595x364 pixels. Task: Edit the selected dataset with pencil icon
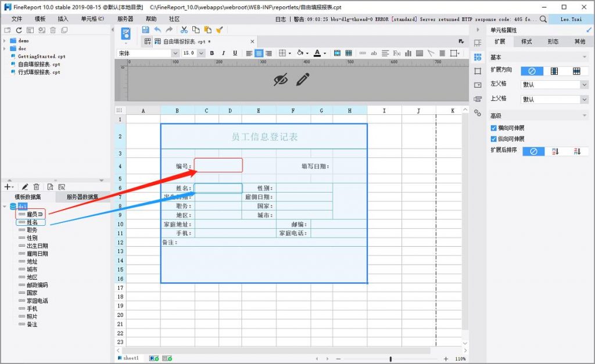24,186
